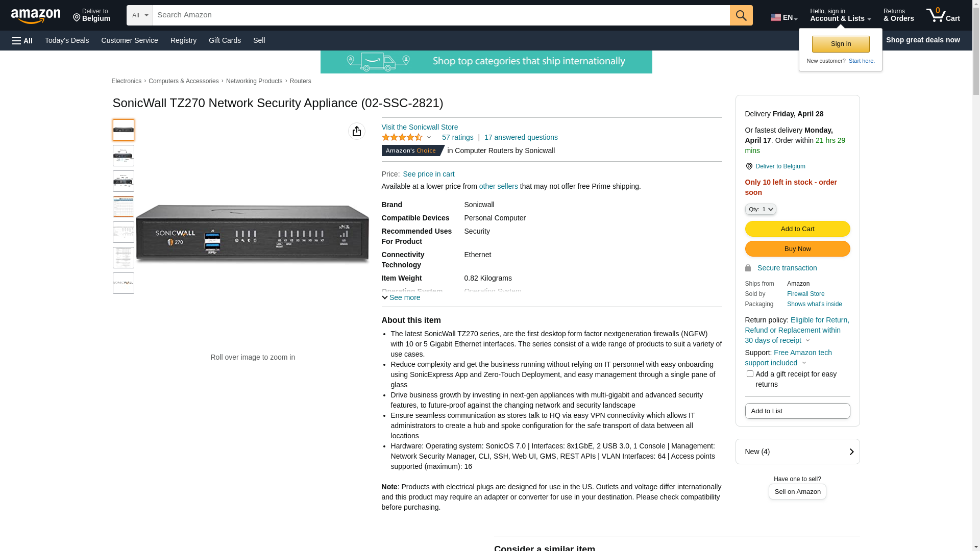Expand the New (4) offers panel
Screen dimensions: 980x551
(x=797, y=452)
